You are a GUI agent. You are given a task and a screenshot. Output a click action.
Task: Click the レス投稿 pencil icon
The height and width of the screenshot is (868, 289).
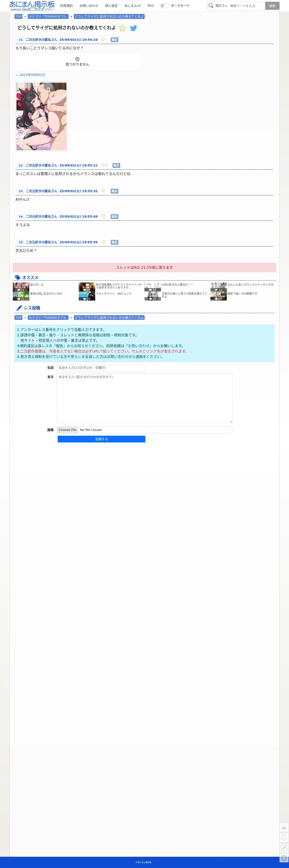pyautogui.click(x=19, y=308)
